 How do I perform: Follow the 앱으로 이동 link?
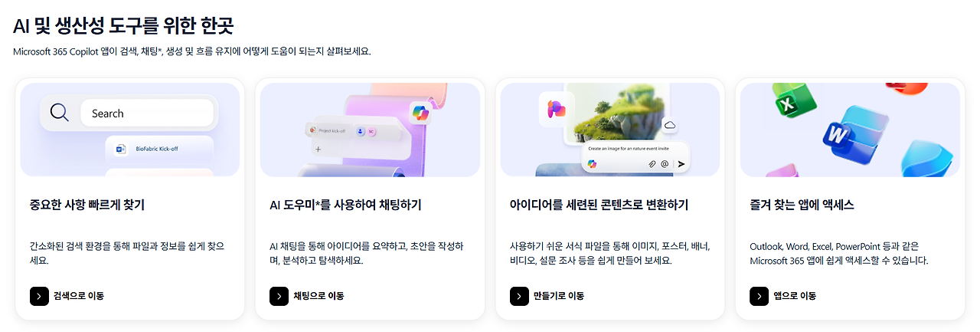tap(795, 296)
